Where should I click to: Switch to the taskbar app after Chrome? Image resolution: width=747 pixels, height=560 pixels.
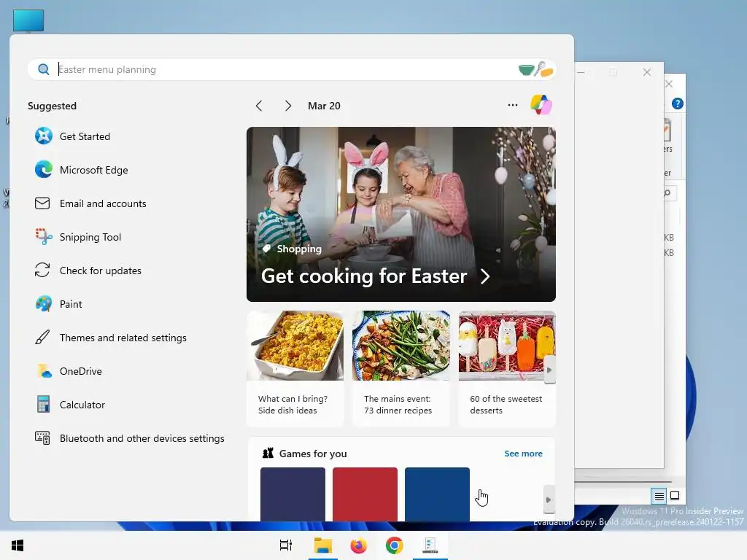[430, 545]
